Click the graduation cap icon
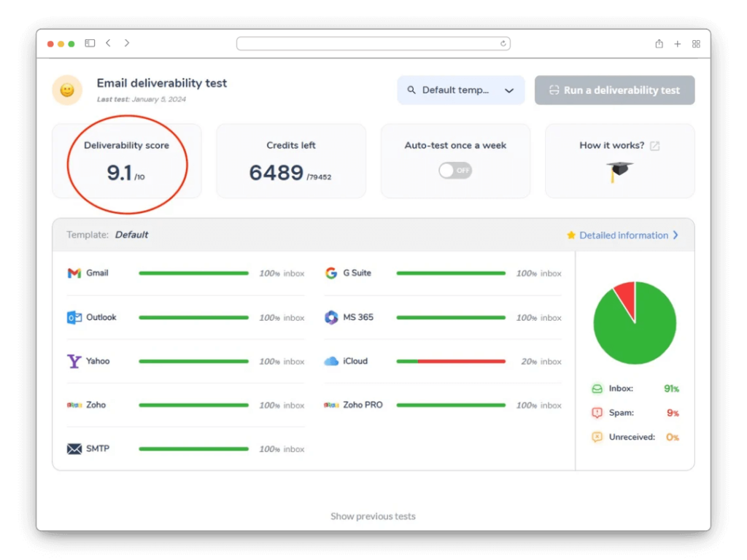Screen dimensions: 747x560 coord(619,171)
